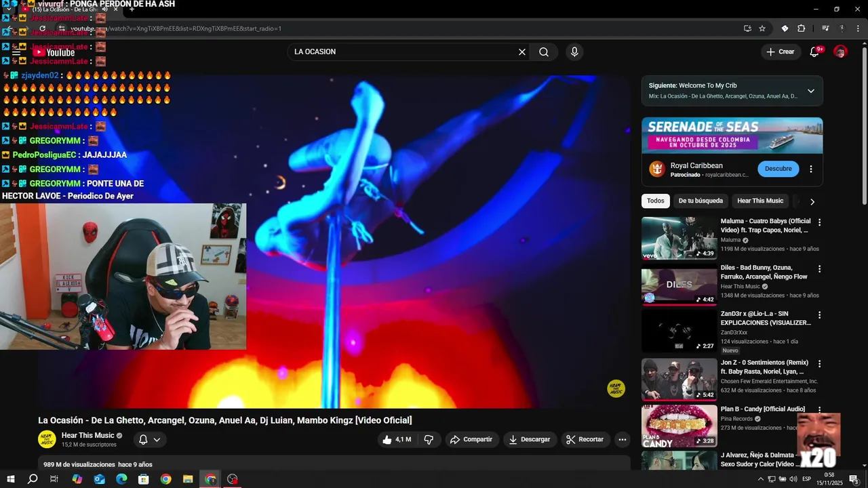This screenshot has width=868, height=488.
Task: Open options for ZanD3r SIN EXPLICACIONES video
Action: tap(819, 315)
